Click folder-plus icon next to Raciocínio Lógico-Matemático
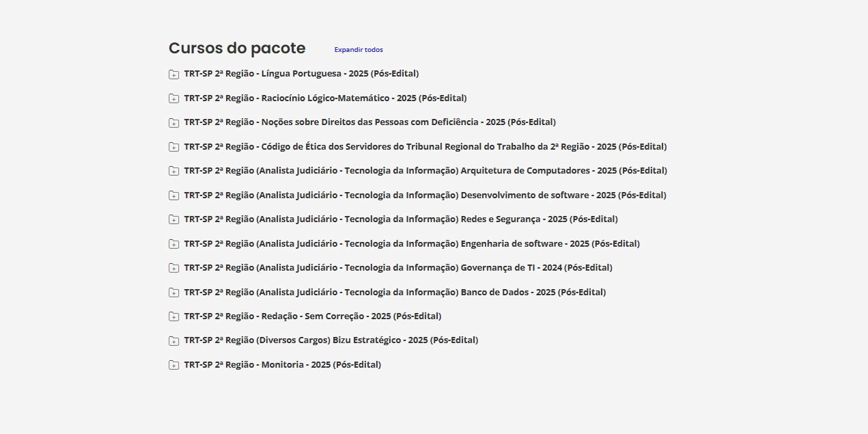The width and height of the screenshot is (868, 434). coord(173,98)
